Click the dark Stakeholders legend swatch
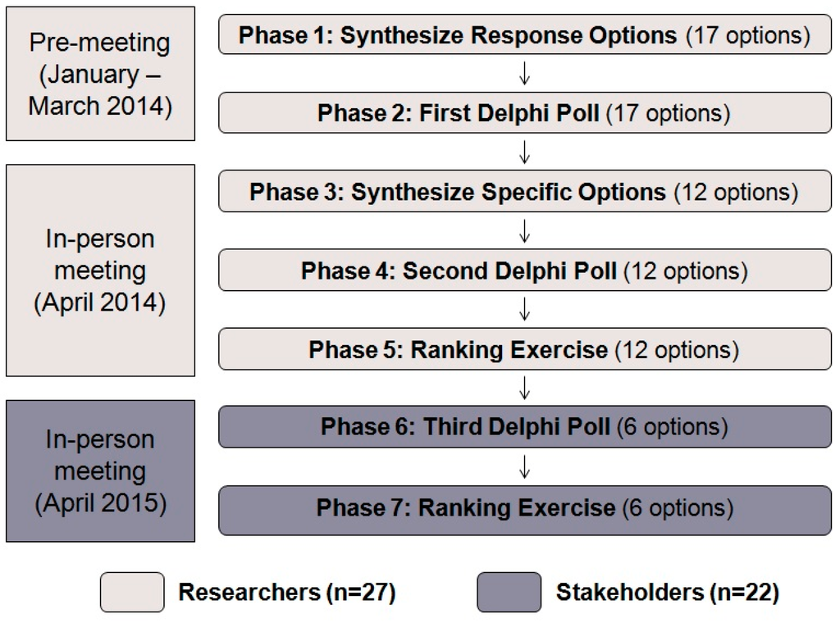This screenshot has width=840, height=623. [x=509, y=592]
